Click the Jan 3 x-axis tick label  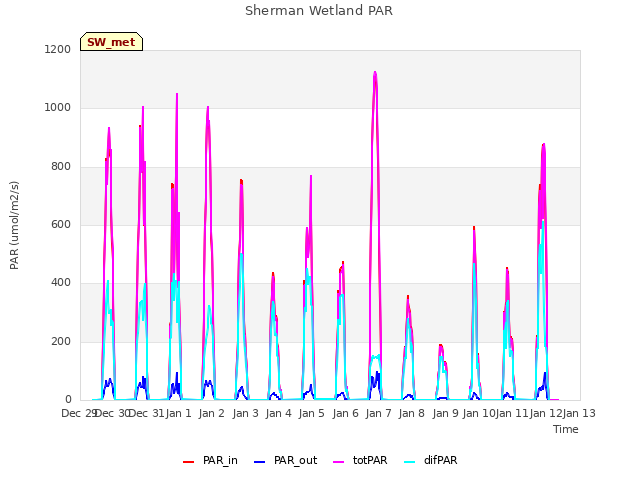pyautogui.click(x=245, y=413)
